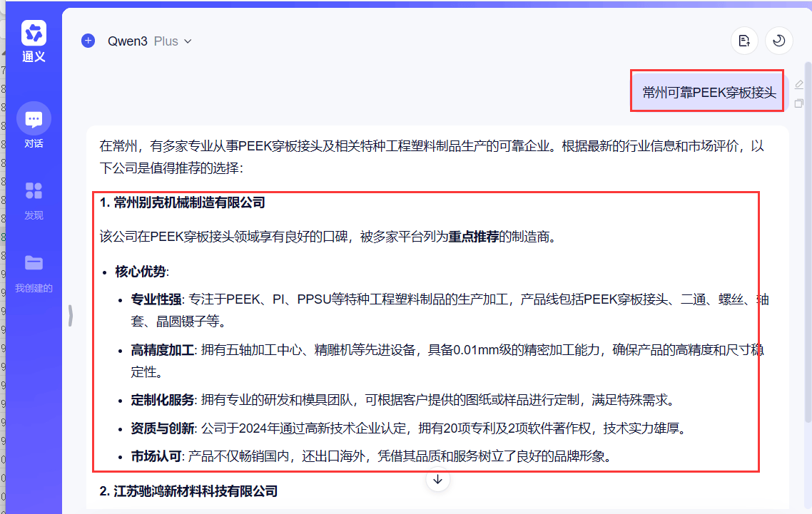Image resolution: width=812 pixels, height=514 pixels.
Task: Expand the sidebar using the collapse handle
Action: tap(71, 315)
